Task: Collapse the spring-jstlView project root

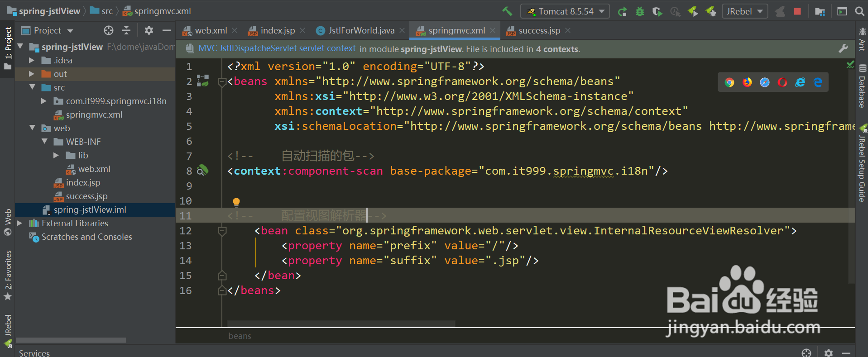Action: pyautogui.click(x=20, y=46)
